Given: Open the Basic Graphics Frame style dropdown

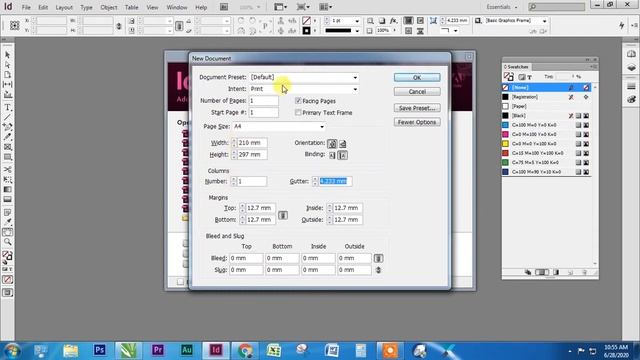Looking at the screenshot, I should click(x=544, y=21).
